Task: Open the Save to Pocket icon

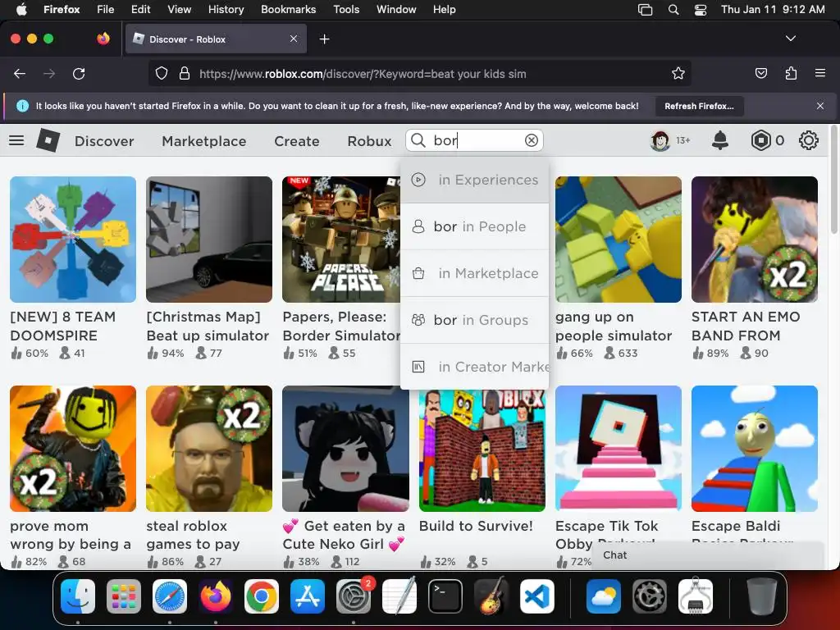Action: point(760,73)
